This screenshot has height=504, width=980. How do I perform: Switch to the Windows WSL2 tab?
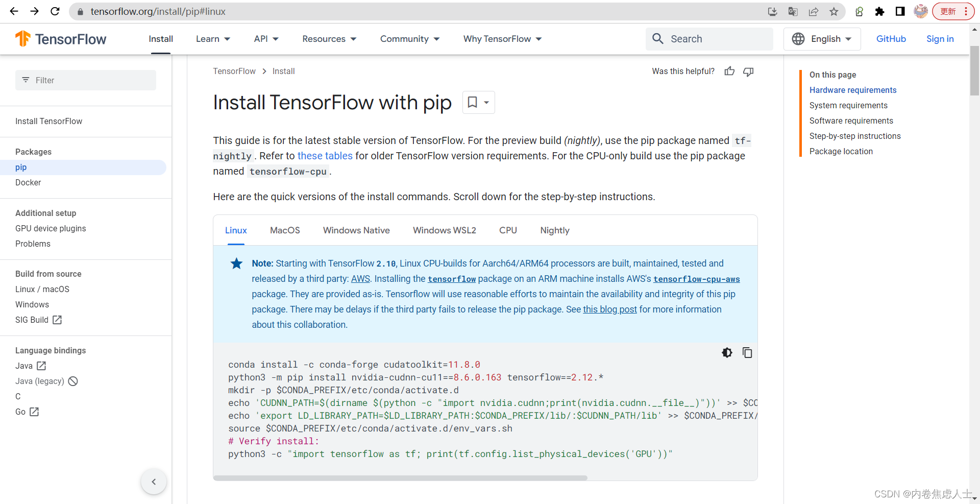tap(444, 230)
